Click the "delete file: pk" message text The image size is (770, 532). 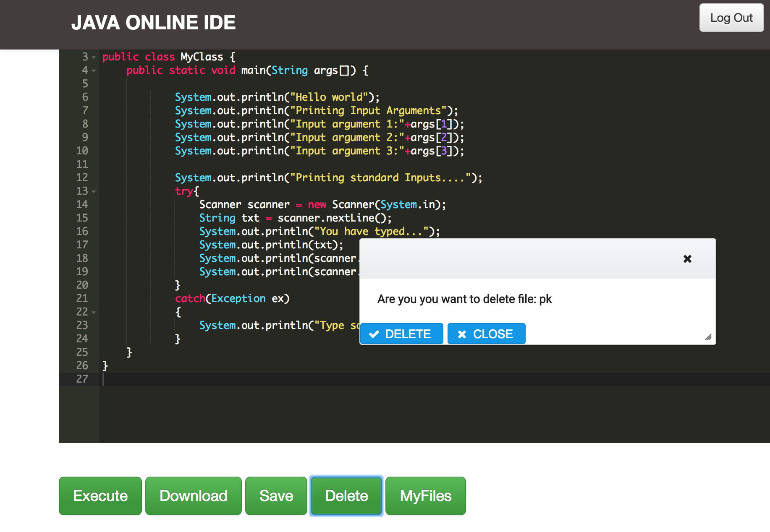(x=517, y=299)
